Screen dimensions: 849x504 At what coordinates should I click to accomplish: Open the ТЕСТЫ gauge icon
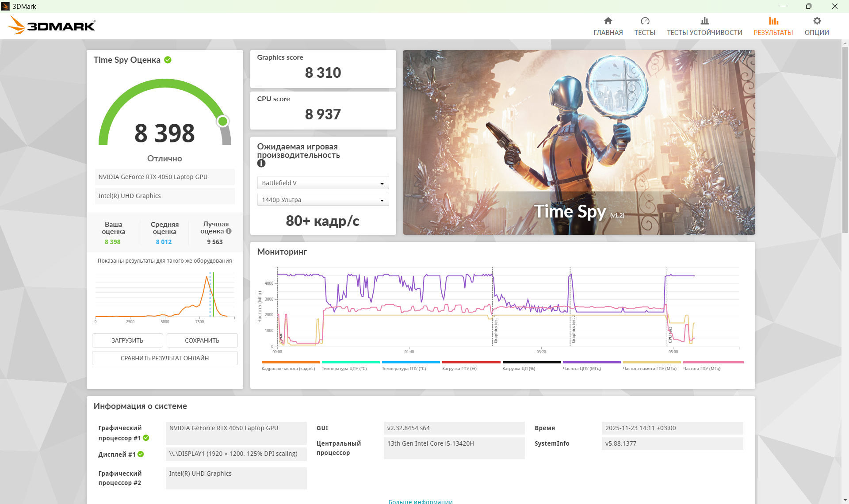click(645, 21)
